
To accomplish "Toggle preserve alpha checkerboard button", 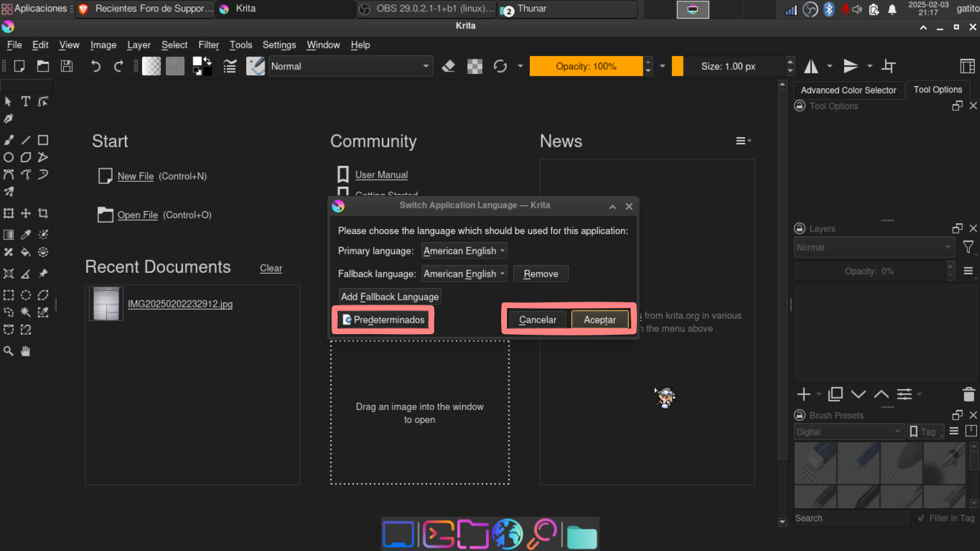I will click(475, 66).
